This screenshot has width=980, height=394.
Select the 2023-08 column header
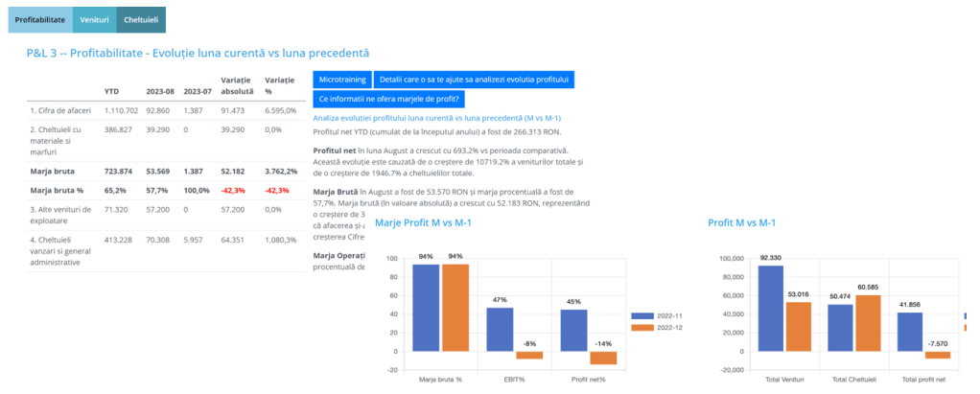tap(159, 91)
